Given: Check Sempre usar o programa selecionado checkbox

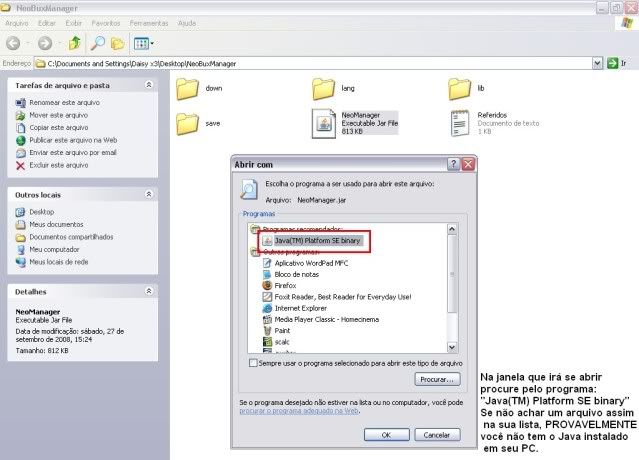Looking at the screenshot, I should click(253, 363).
